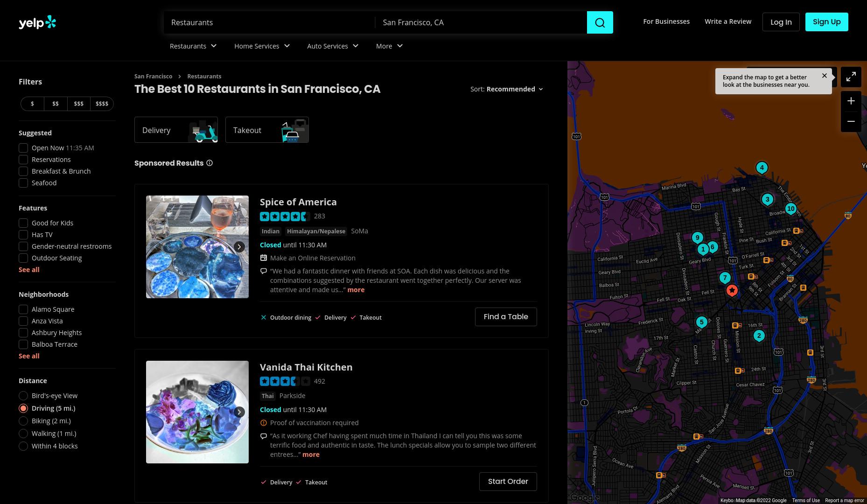Click the red star map marker

point(732,291)
